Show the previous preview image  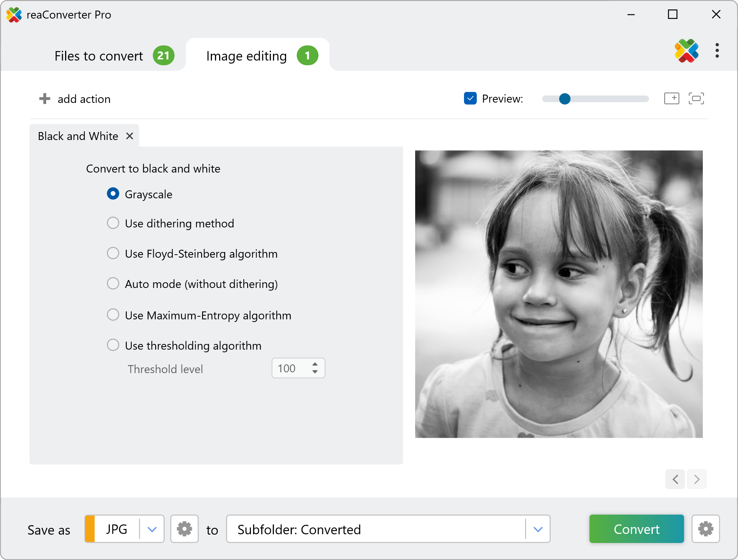[x=675, y=479]
